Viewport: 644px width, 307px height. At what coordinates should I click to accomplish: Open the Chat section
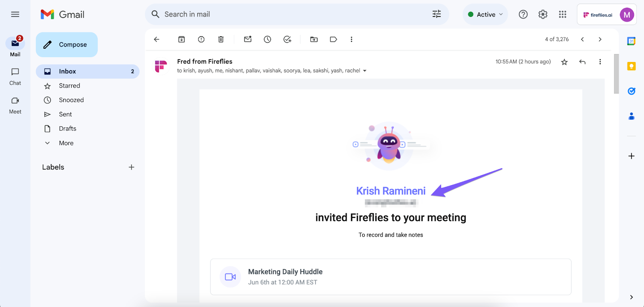pos(15,76)
